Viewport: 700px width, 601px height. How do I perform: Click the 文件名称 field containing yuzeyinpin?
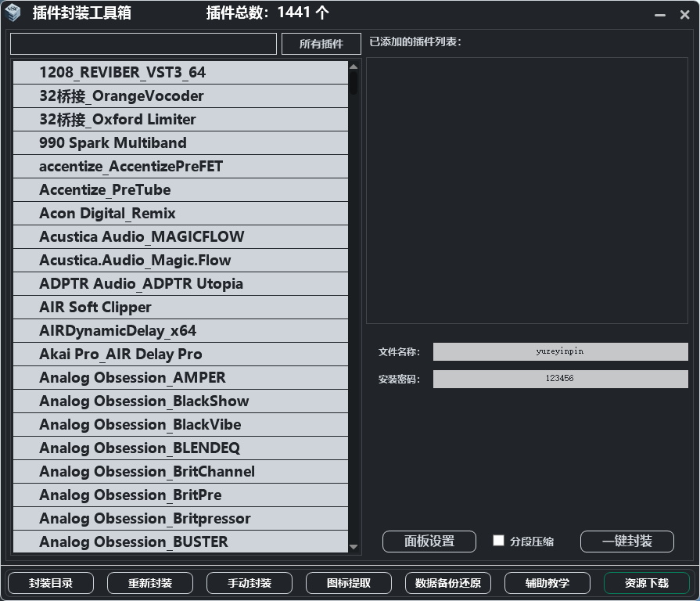coord(560,351)
